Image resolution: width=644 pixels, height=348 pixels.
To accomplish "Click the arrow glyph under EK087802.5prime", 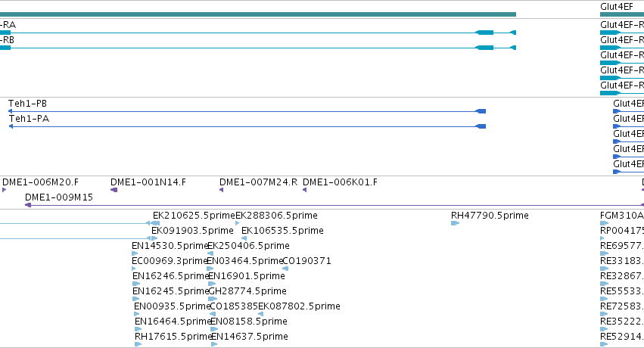I will coord(260,315).
